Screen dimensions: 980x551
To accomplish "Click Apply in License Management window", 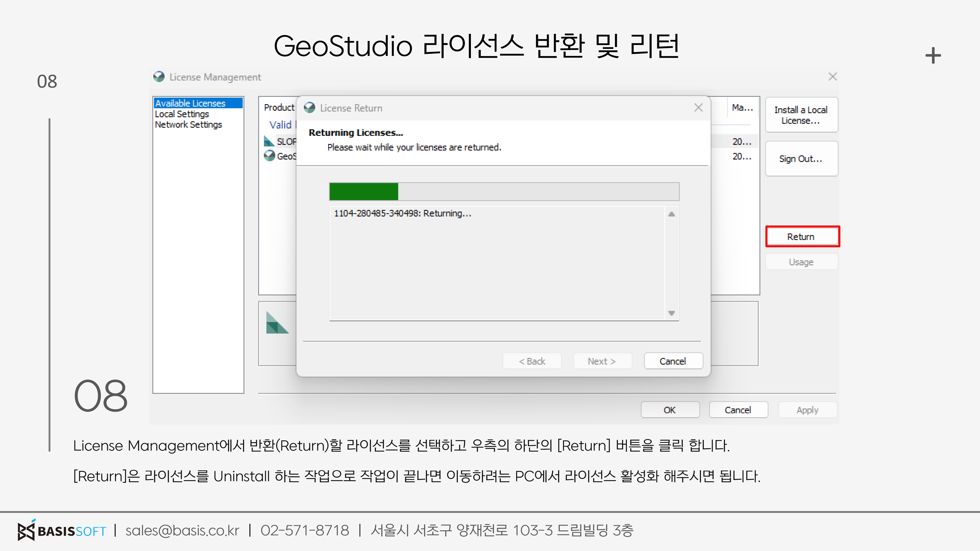I will click(807, 410).
